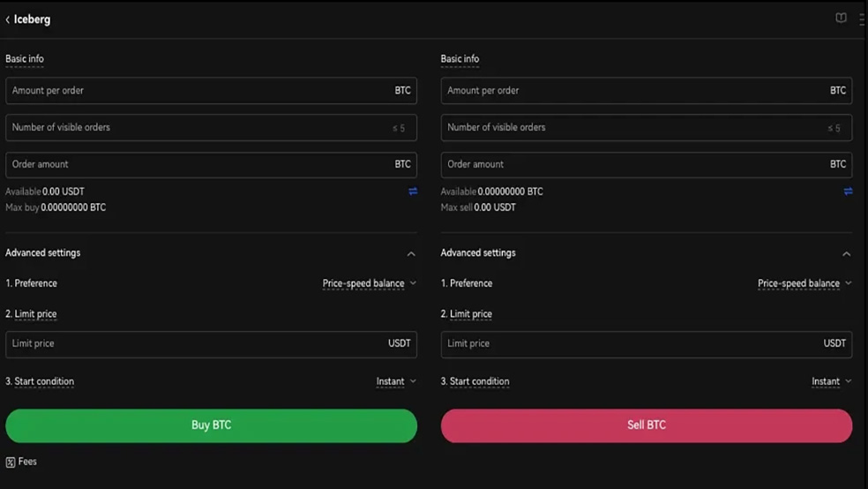
Task: Collapse Advanced settings in the buy panel
Action: pos(411,253)
